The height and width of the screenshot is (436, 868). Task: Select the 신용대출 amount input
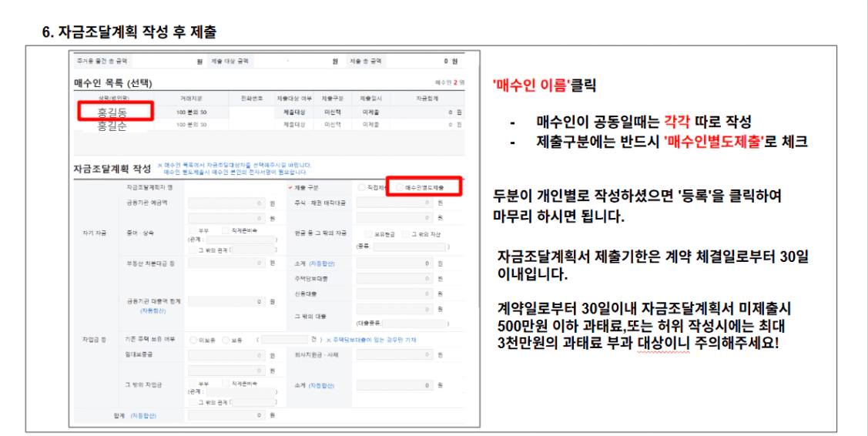394,293
